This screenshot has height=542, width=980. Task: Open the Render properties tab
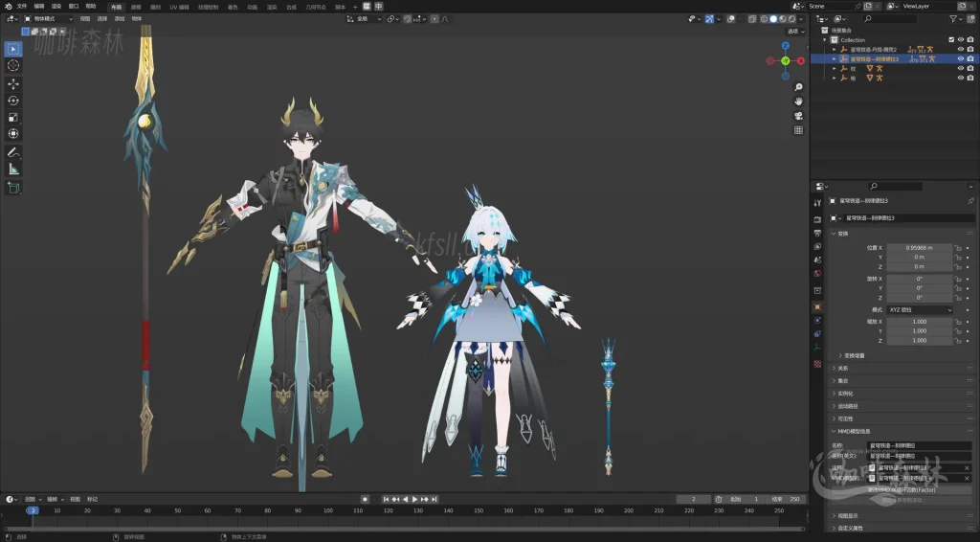tap(817, 219)
